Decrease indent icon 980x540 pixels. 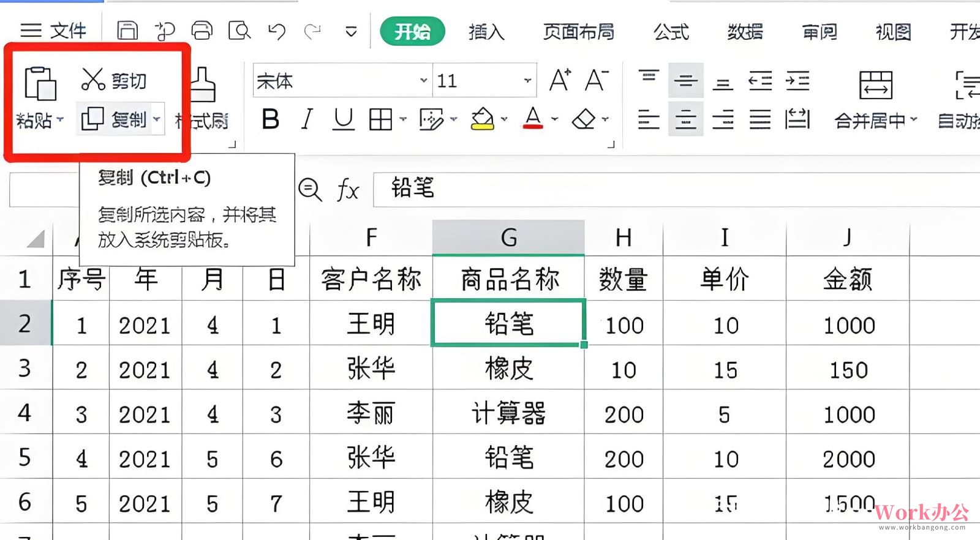pyautogui.click(x=760, y=81)
